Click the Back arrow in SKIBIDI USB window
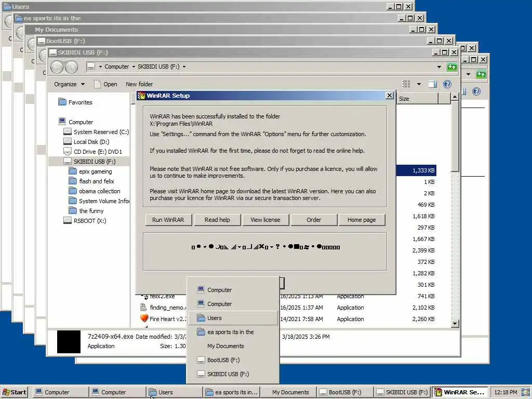 tap(57, 67)
